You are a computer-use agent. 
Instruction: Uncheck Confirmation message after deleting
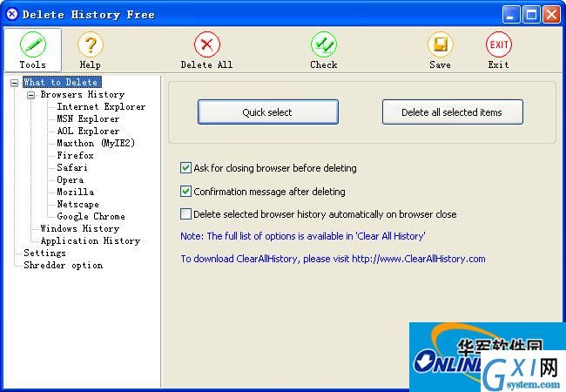[185, 192]
